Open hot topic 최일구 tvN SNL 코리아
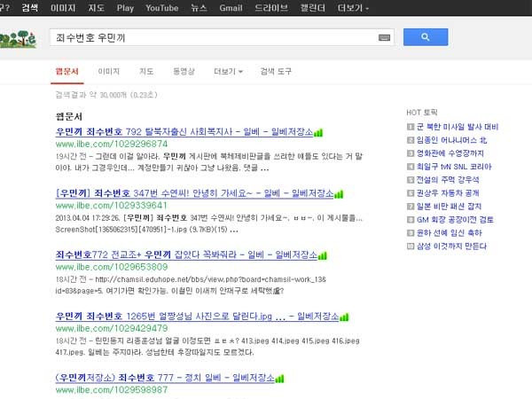The width and height of the screenshot is (532, 399). coord(454,167)
